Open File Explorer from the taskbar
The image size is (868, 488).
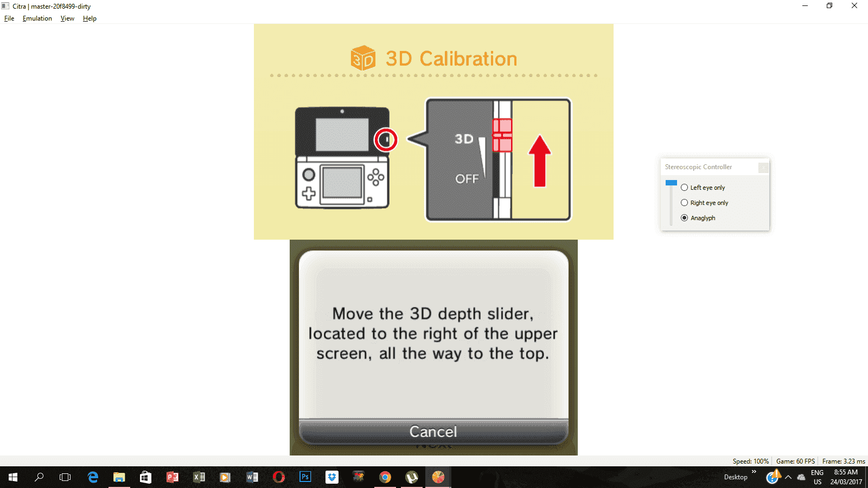119,477
